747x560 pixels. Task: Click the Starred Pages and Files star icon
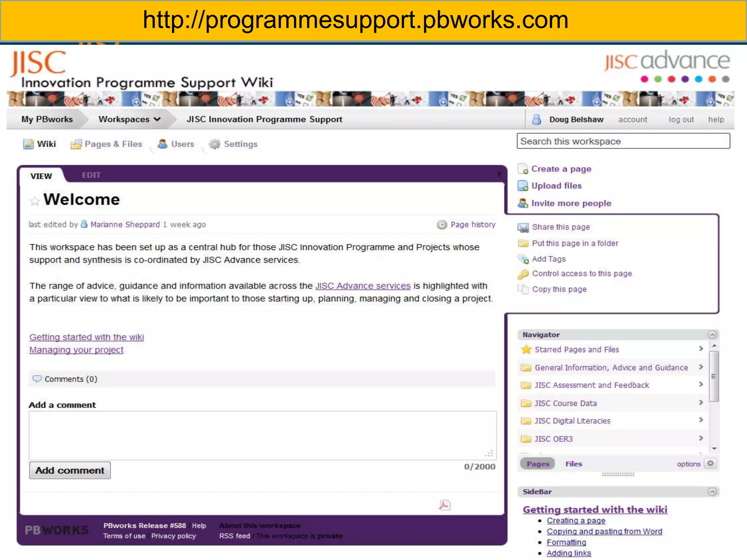pos(526,350)
